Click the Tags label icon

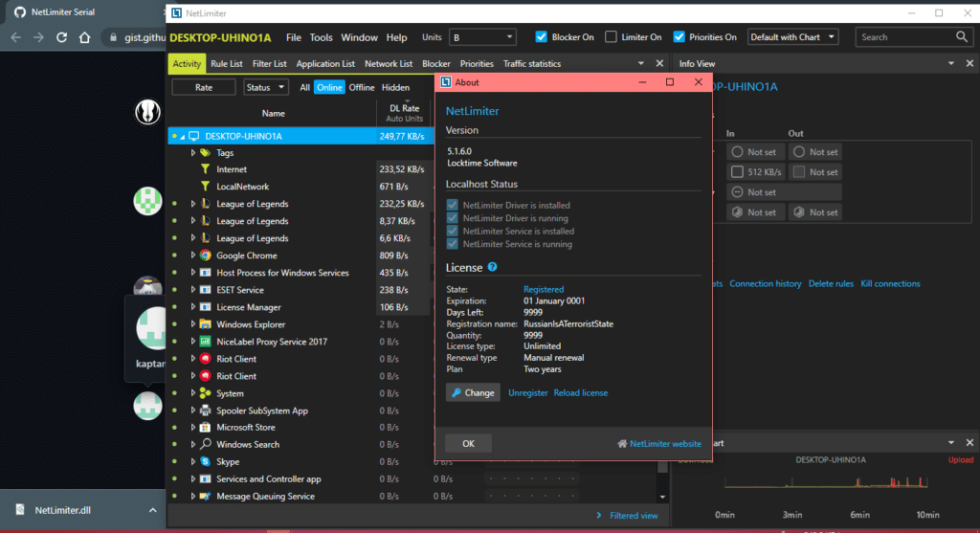pyautogui.click(x=205, y=152)
